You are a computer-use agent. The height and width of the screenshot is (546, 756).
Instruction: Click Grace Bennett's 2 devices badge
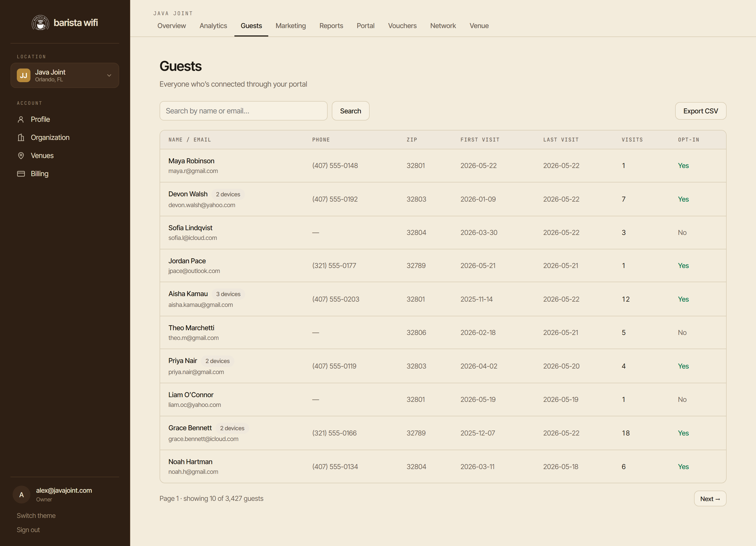pyautogui.click(x=232, y=428)
